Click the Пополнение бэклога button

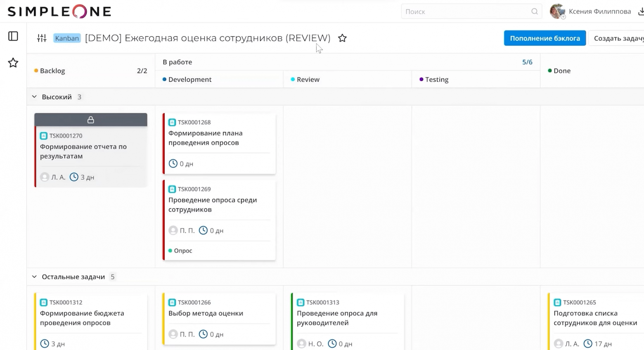click(x=545, y=38)
